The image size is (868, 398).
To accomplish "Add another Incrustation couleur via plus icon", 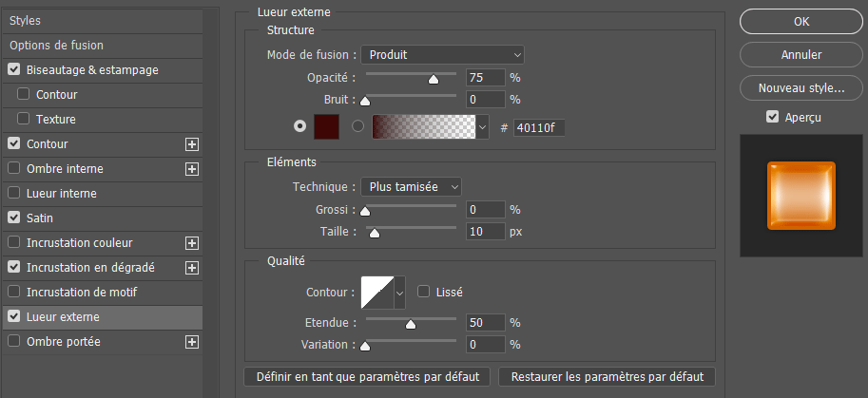I will [192, 243].
